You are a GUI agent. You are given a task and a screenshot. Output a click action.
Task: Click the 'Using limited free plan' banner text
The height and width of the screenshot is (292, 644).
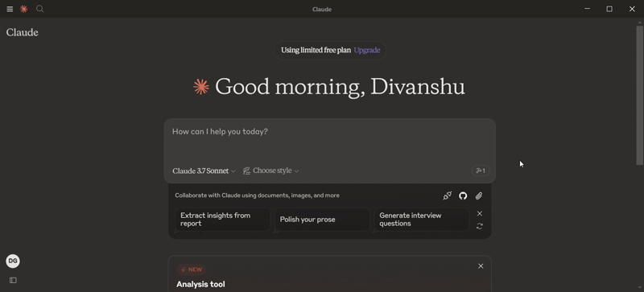coord(316,50)
